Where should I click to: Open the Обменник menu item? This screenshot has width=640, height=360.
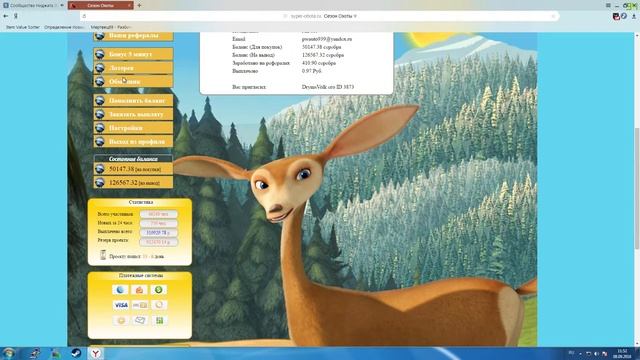[133, 81]
